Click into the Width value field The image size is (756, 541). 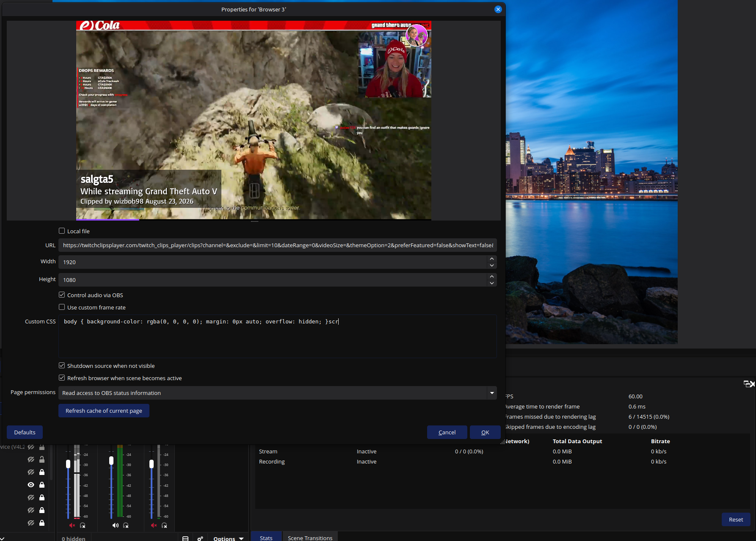coord(273,262)
